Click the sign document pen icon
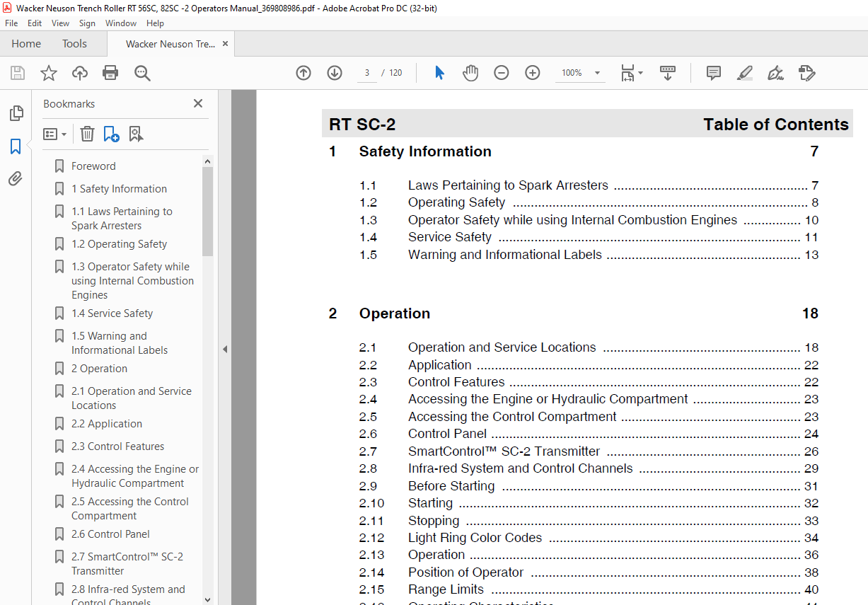This screenshot has width=868, height=605. [x=775, y=73]
